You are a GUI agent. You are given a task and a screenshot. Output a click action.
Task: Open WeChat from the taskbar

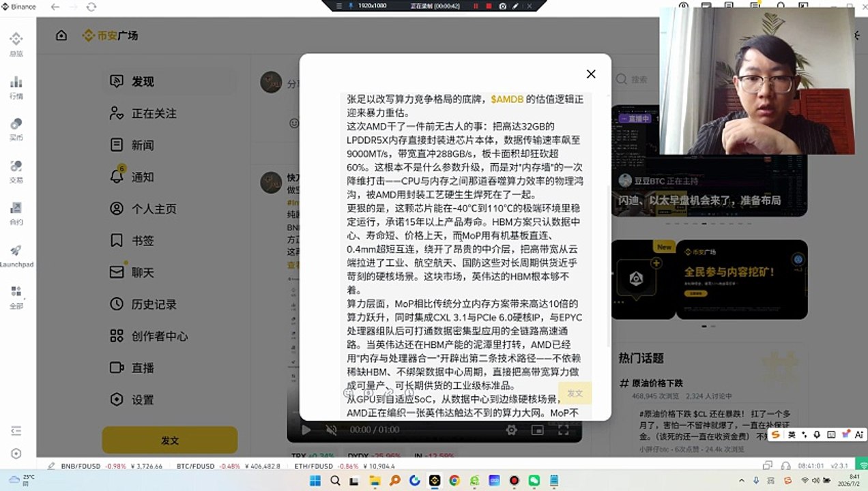point(534,481)
